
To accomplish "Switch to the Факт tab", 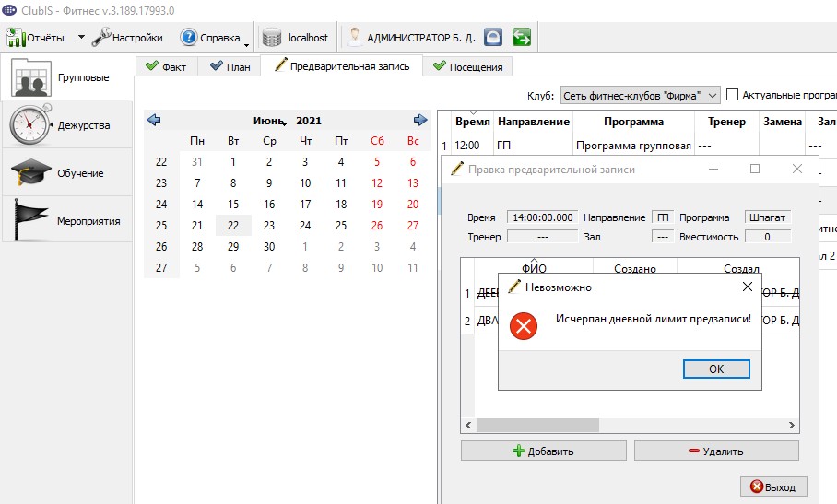I will pos(166,66).
